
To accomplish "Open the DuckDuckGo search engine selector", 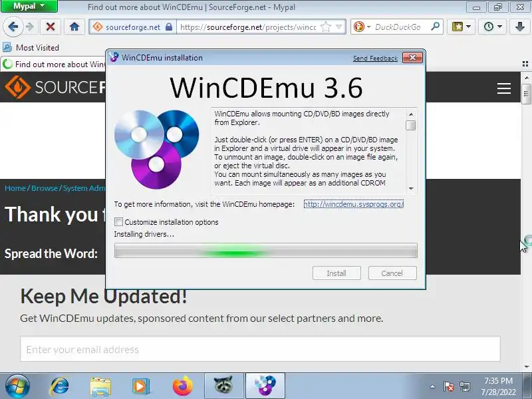I will click(x=361, y=27).
